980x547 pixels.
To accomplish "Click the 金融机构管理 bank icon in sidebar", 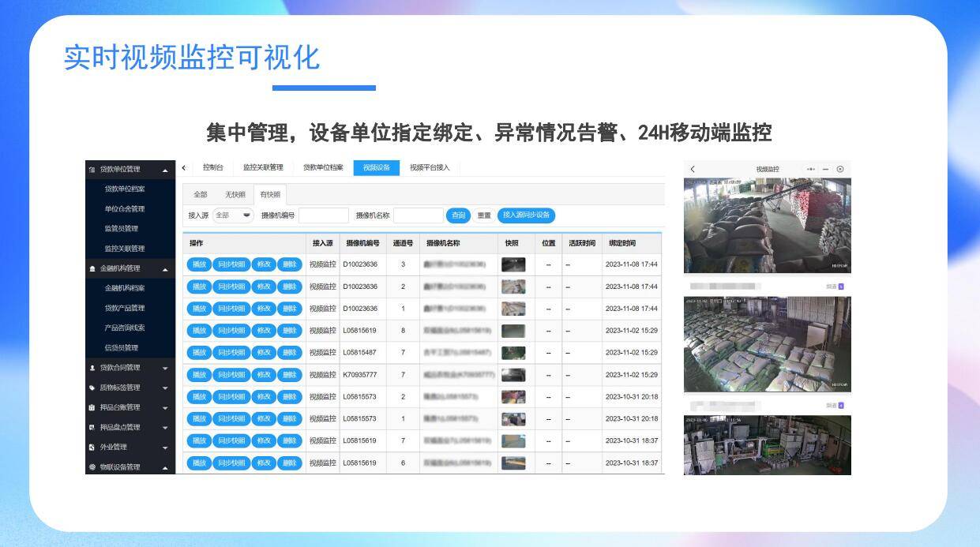I will (92, 268).
